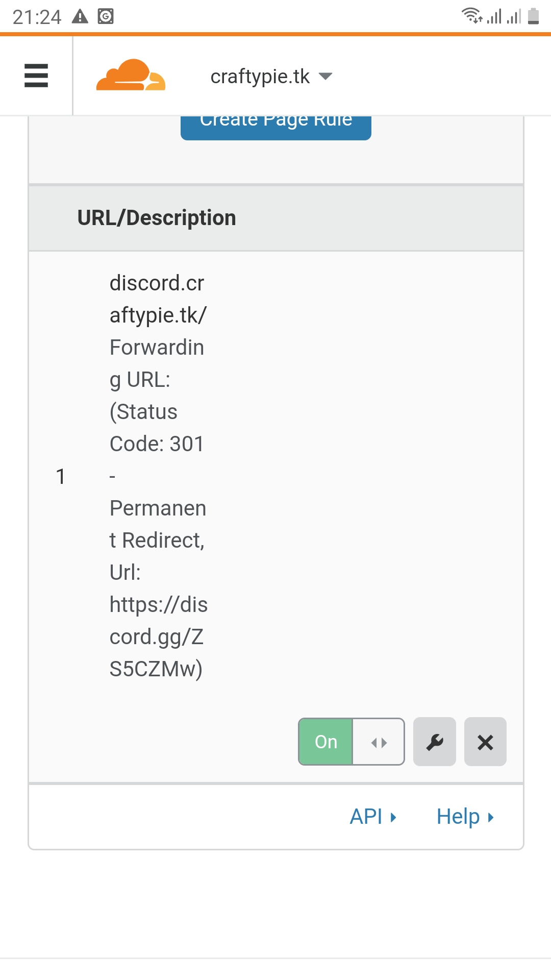551x980 pixels.
Task: Click the On label of the rule switch
Action: (x=325, y=742)
